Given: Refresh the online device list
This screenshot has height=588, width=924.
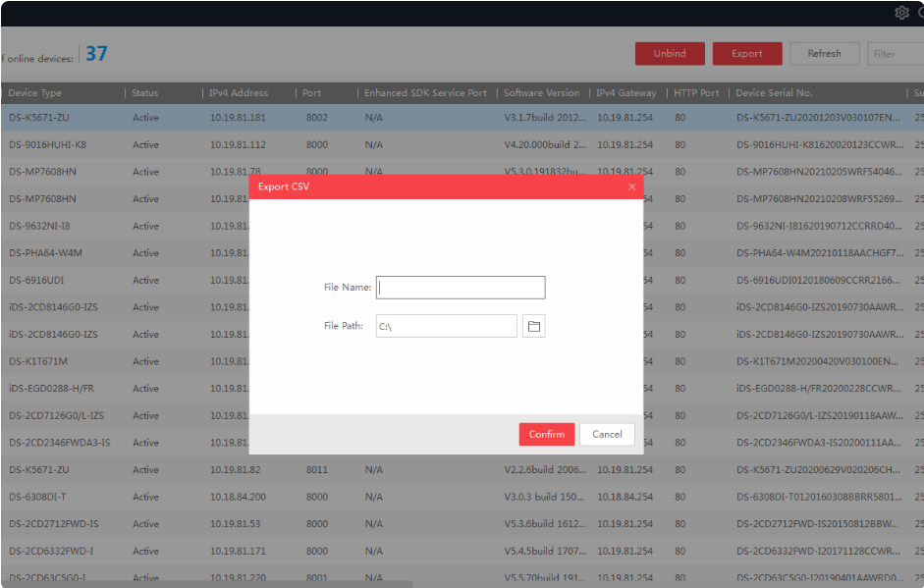Looking at the screenshot, I should coord(824,54).
